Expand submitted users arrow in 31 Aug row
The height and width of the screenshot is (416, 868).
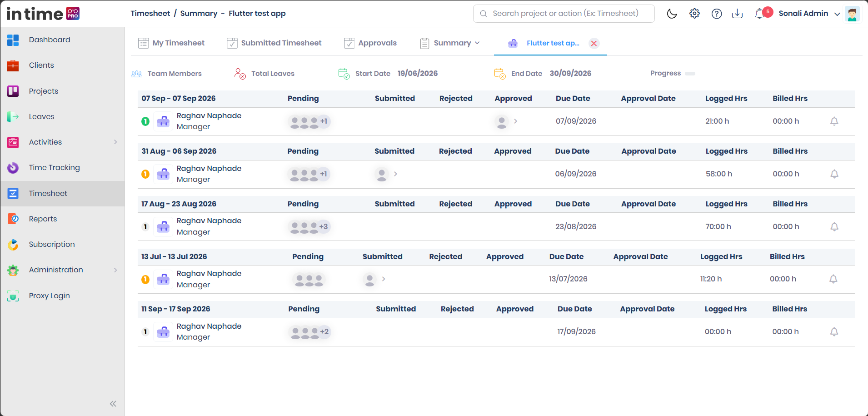pos(396,174)
